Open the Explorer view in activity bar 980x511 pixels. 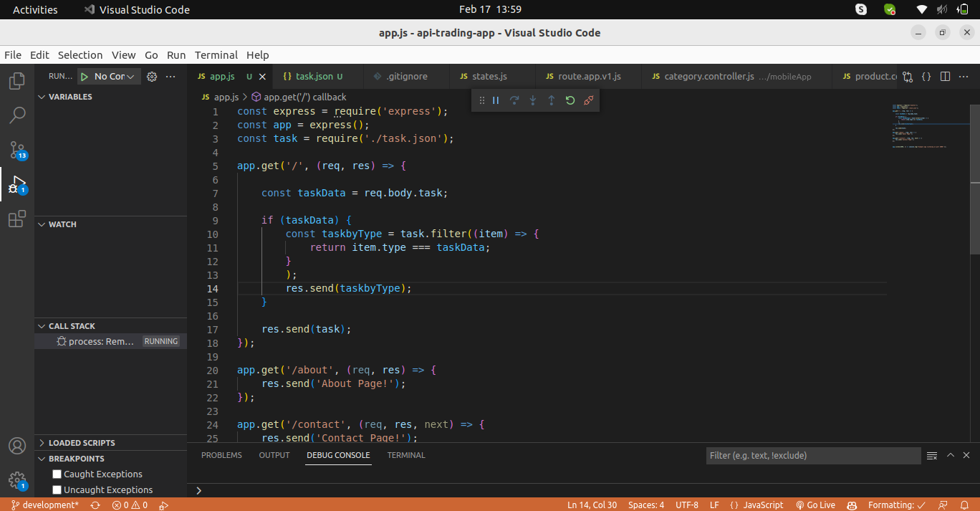pos(17,81)
